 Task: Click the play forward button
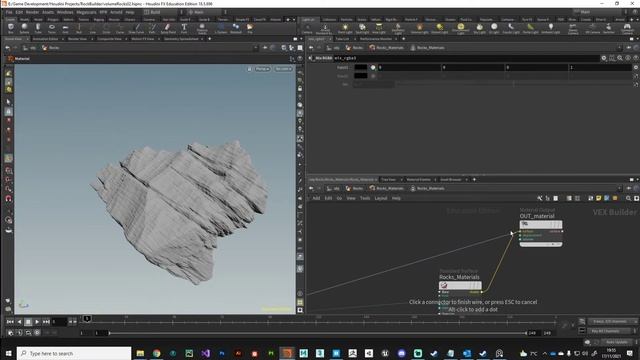tap(37, 322)
